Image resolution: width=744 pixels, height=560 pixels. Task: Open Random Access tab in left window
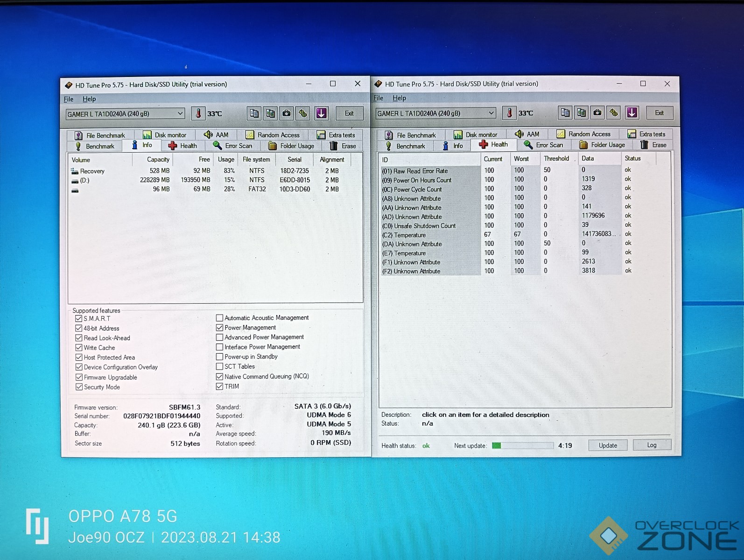273,135
